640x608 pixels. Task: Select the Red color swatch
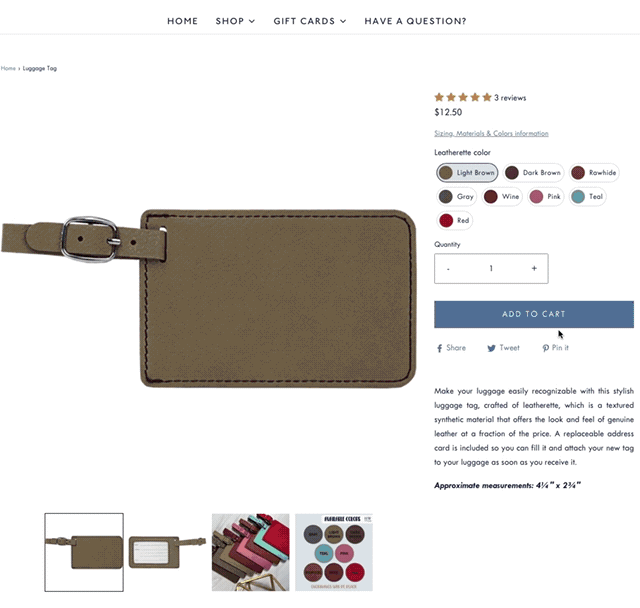point(454,220)
